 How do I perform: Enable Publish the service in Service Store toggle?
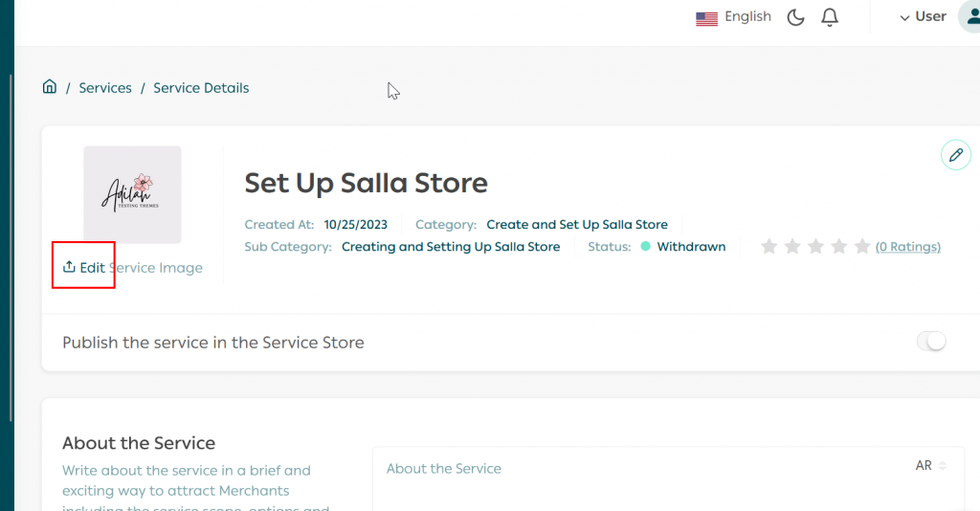(x=930, y=342)
